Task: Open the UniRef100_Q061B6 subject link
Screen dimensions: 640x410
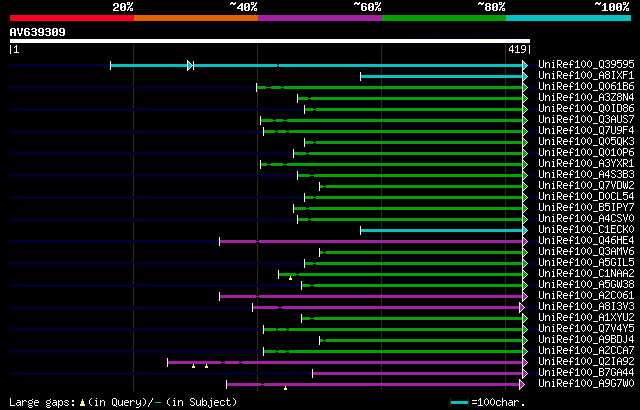Action: click(586, 86)
